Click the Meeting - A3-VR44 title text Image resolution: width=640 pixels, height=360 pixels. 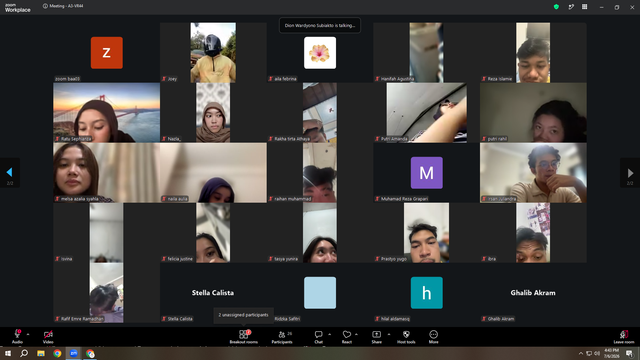[67, 6]
